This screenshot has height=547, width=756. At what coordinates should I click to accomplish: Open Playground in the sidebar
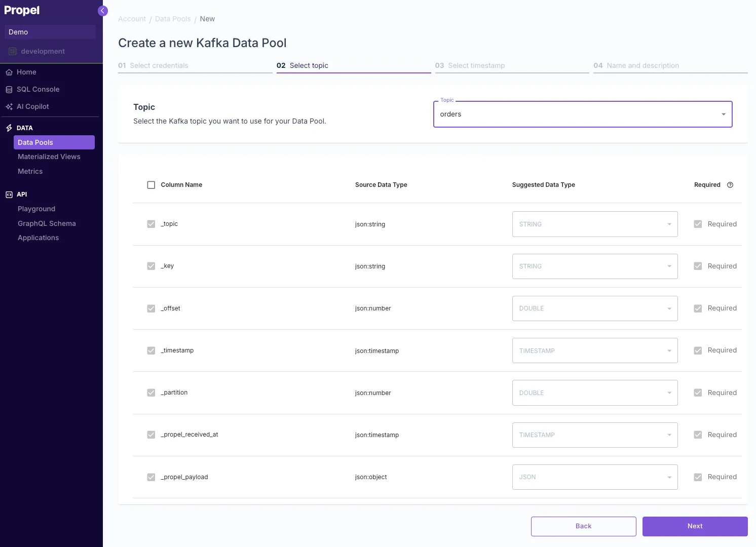tap(36, 209)
